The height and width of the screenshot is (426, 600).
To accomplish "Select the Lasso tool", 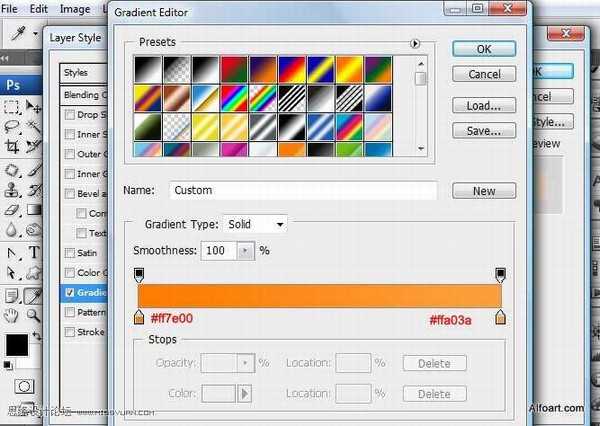I will click(x=11, y=127).
